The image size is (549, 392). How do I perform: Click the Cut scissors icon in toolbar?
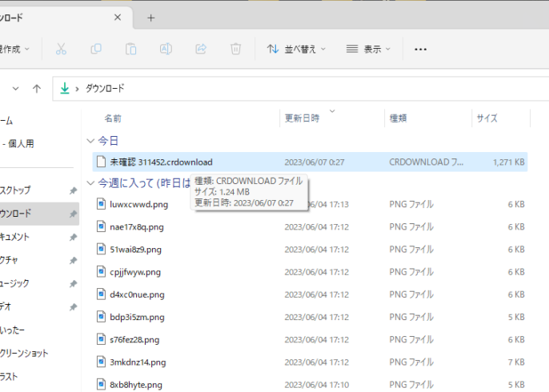[61, 49]
